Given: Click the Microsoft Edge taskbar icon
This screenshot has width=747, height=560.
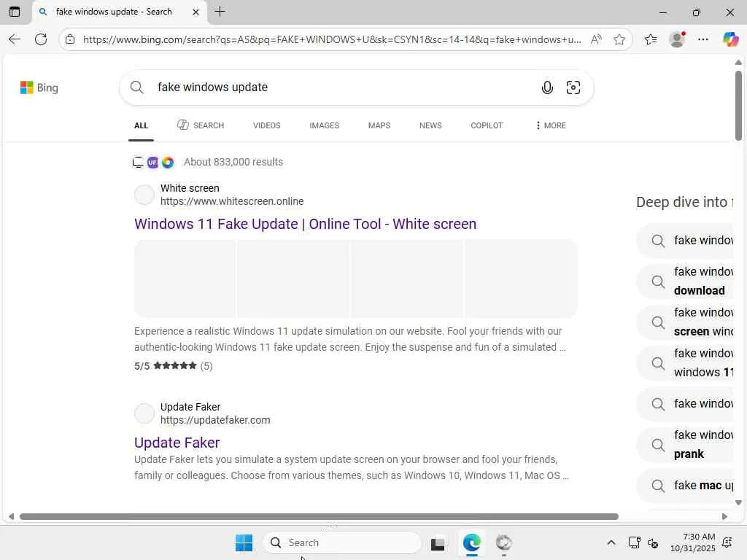Looking at the screenshot, I should pos(472,542).
